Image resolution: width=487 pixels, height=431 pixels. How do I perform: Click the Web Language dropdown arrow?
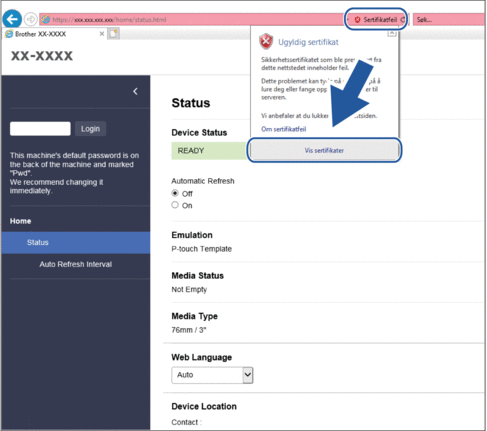pos(248,375)
